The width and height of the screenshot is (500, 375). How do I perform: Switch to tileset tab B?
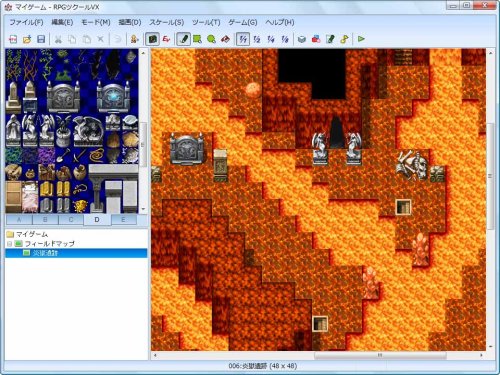point(45,220)
